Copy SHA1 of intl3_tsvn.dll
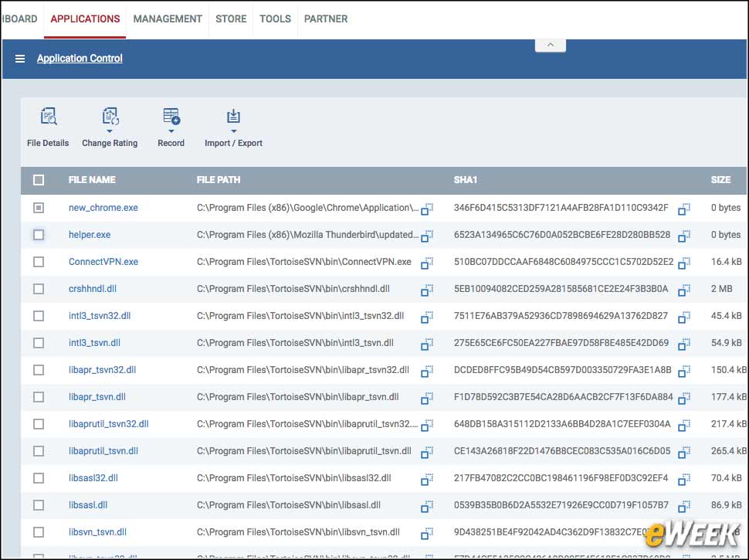 pyautogui.click(x=684, y=344)
